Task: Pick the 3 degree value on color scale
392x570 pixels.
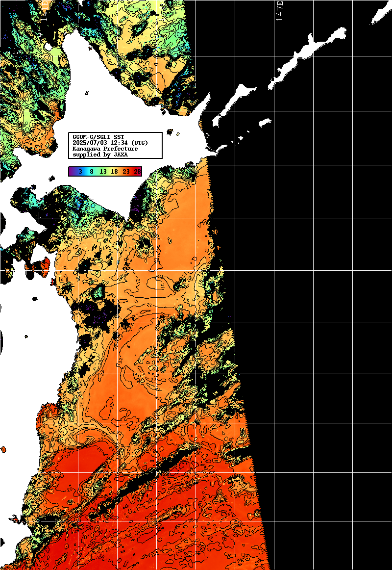Action: pyautogui.click(x=80, y=172)
